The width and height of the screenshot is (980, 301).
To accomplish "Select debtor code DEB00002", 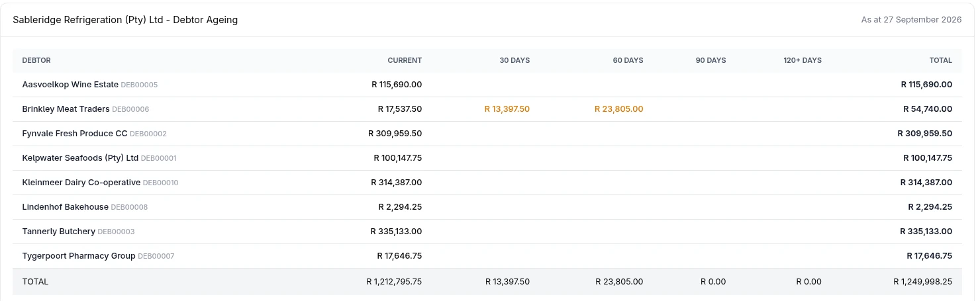I will click(x=148, y=134).
